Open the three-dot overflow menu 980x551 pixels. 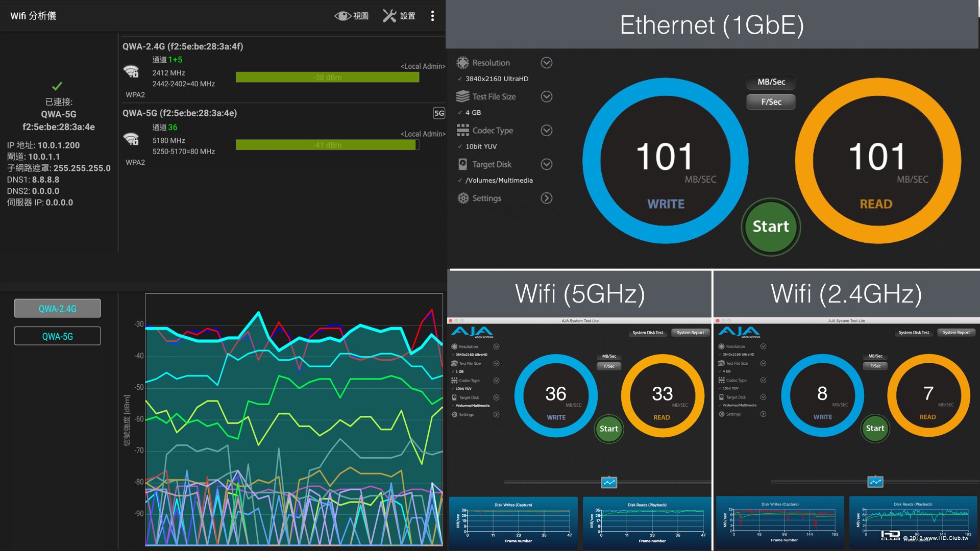click(x=432, y=16)
